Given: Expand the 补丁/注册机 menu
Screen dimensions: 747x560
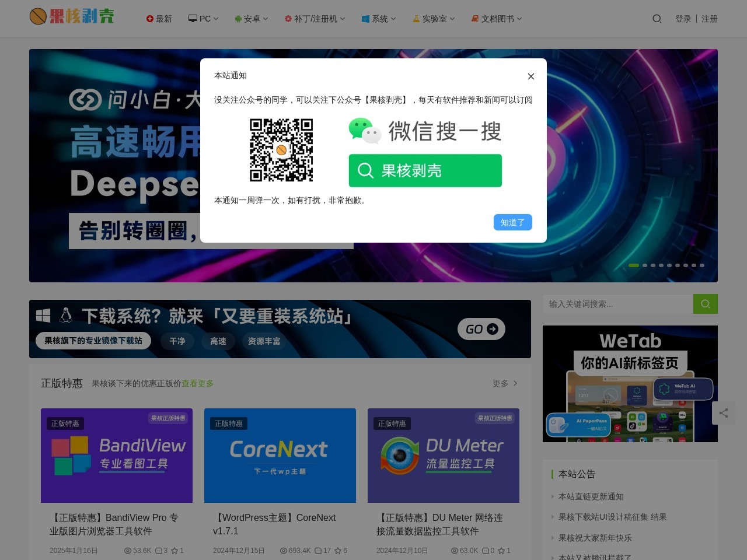Looking at the screenshot, I should pyautogui.click(x=315, y=19).
